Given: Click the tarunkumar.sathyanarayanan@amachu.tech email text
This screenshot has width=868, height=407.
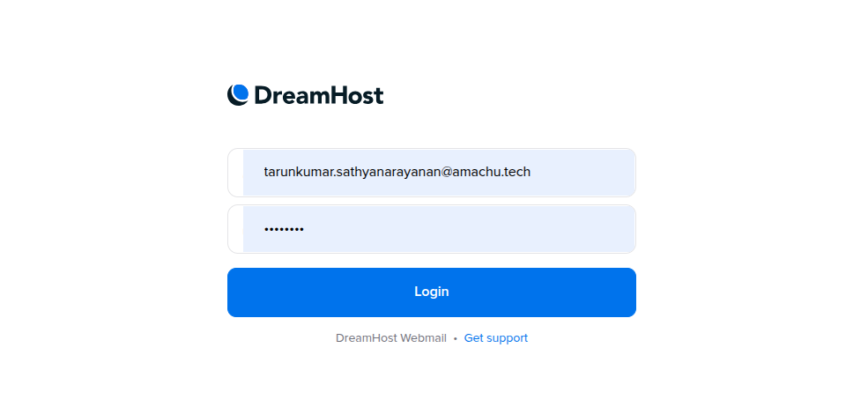Looking at the screenshot, I should 397,172.
